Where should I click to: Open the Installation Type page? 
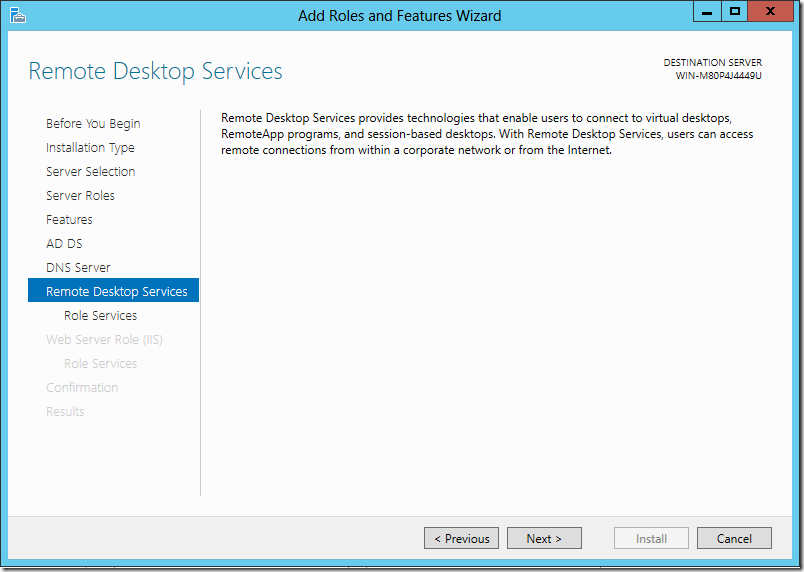point(90,147)
